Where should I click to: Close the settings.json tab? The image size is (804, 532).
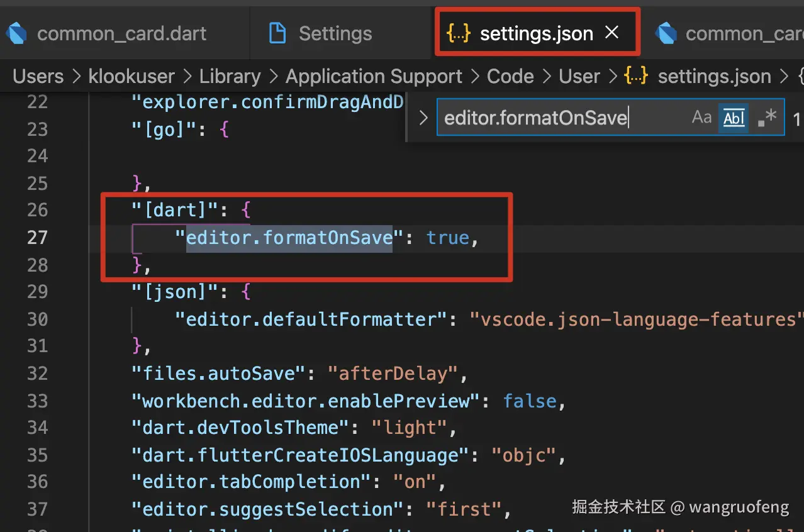(611, 33)
